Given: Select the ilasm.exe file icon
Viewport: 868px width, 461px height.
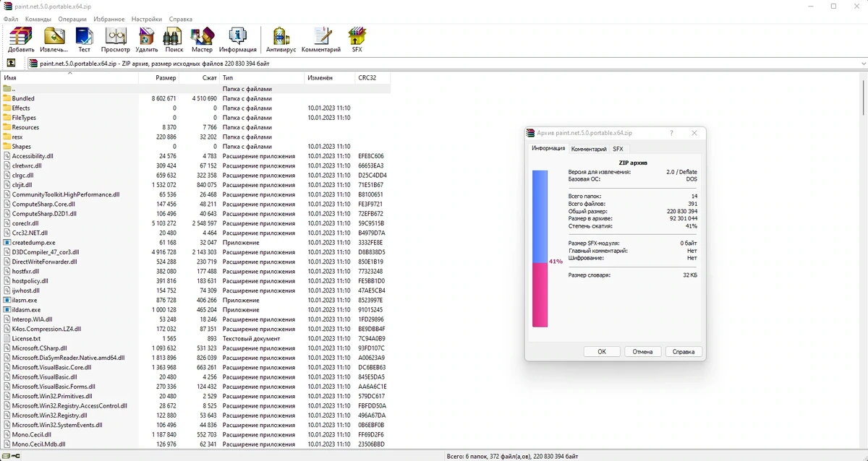Looking at the screenshot, I should pos(7,300).
